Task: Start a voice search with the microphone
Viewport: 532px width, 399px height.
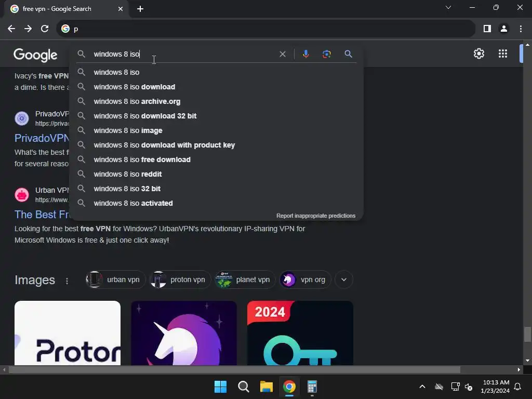Action: [305, 54]
